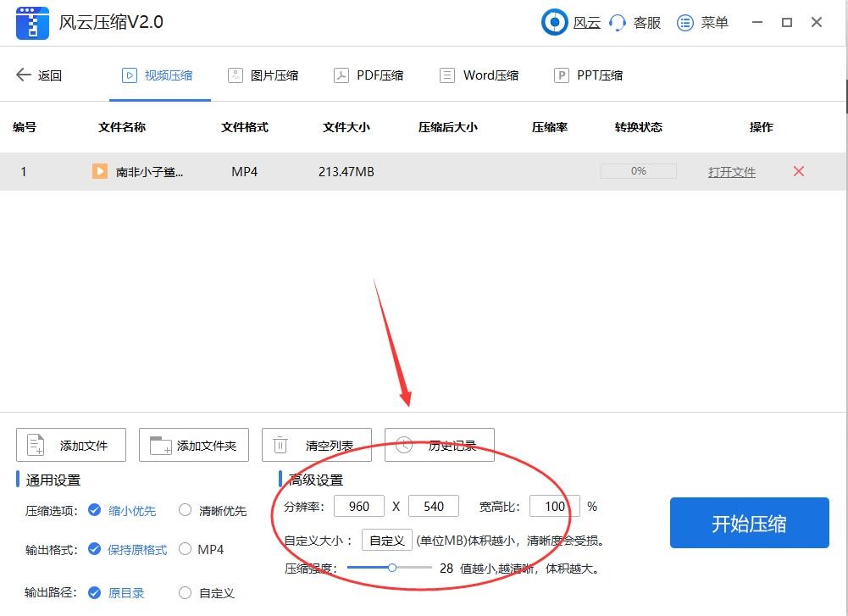This screenshot has height=616, width=848.
Task: Remove the video with the red X
Action: point(797,171)
